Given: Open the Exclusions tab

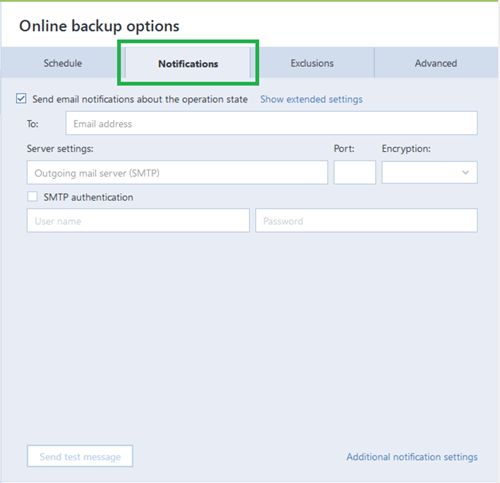Looking at the screenshot, I should coord(312,63).
